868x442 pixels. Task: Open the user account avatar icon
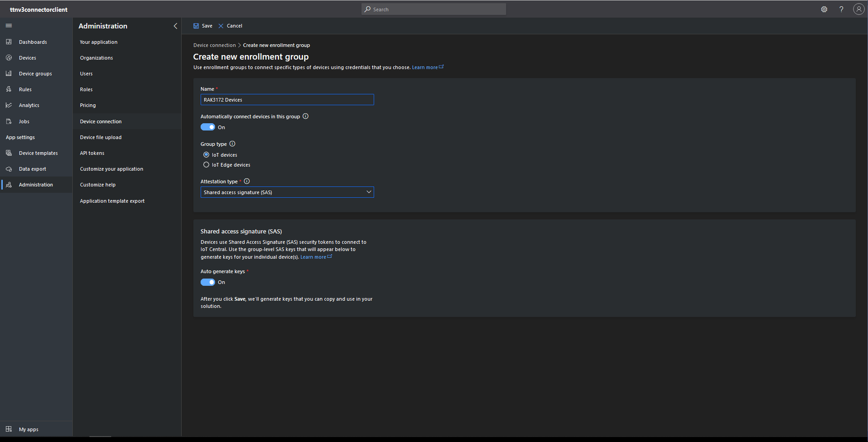[x=859, y=9]
